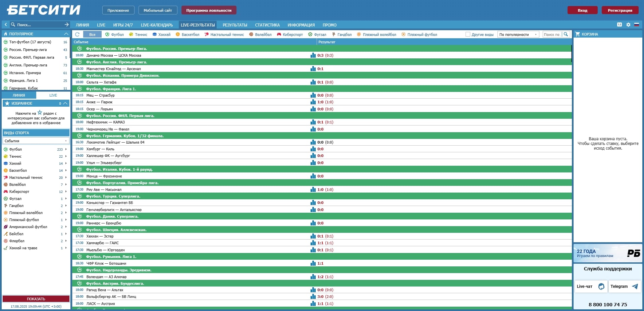Click the red ПОКАЗАТЬ button
Screen dimensions: 644x311
[36, 299]
